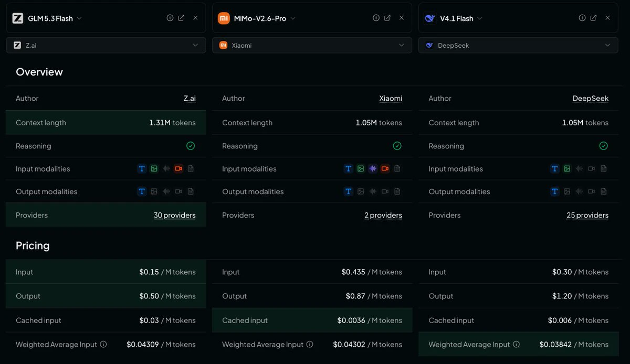Click the Reasoning checkmark in GLM 5.3 Flash column
630x364 pixels.
191,146
